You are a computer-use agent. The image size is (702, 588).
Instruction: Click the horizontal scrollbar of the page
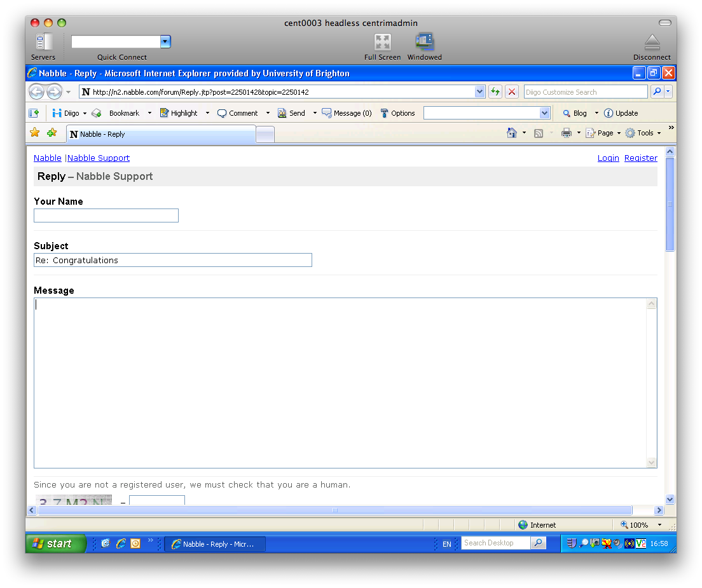click(x=334, y=510)
